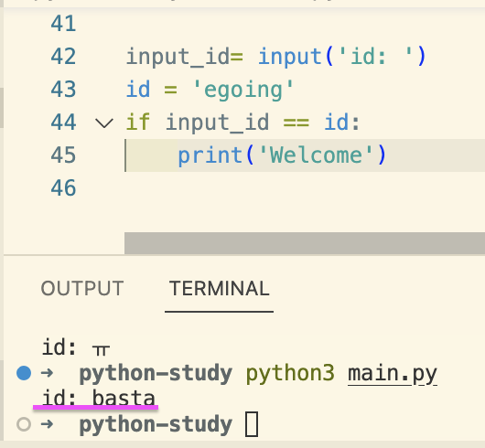Click line number 41 in the gutter
Screen dimensions: 485x448
(x=63, y=24)
